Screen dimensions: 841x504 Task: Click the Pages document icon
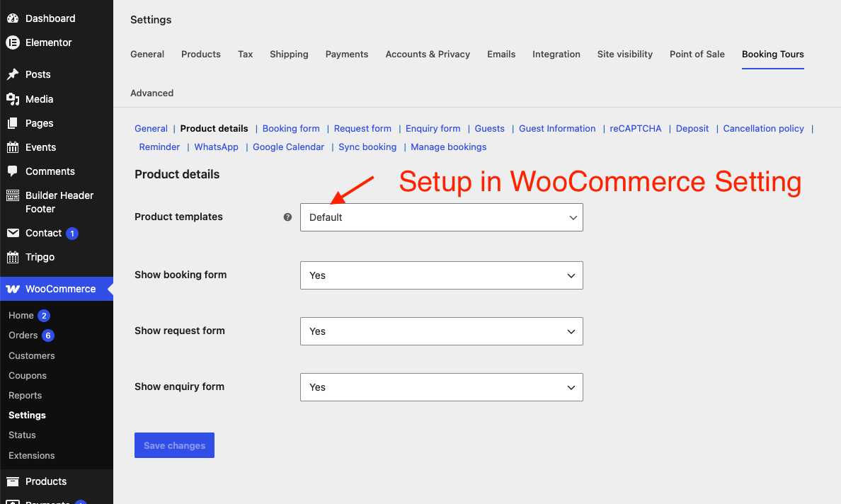click(13, 122)
